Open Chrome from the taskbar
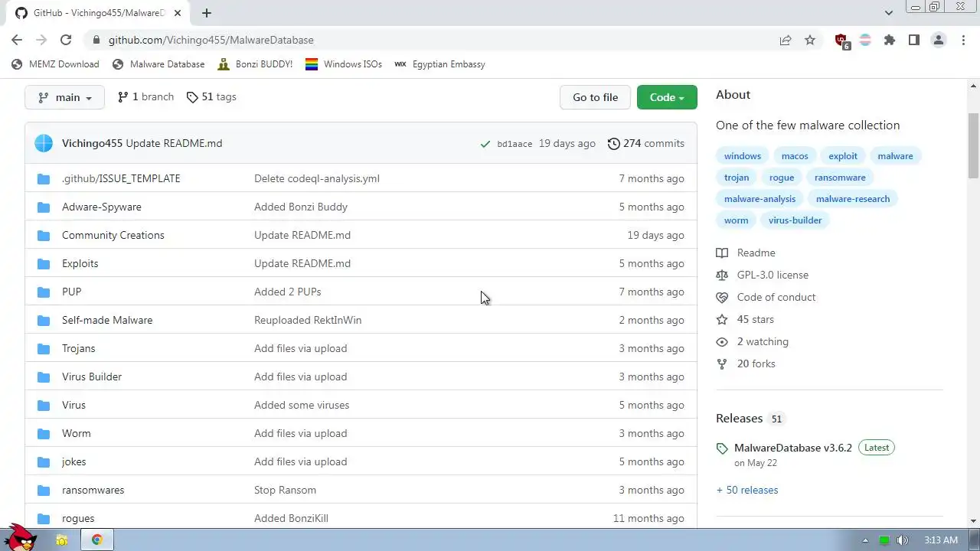This screenshot has width=980, height=551. pos(97,540)
